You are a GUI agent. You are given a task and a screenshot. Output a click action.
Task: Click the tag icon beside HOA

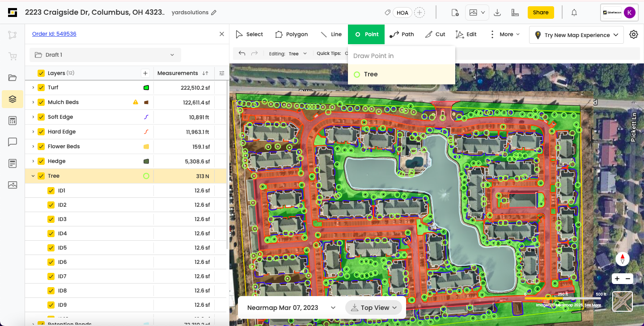[388, 13]
